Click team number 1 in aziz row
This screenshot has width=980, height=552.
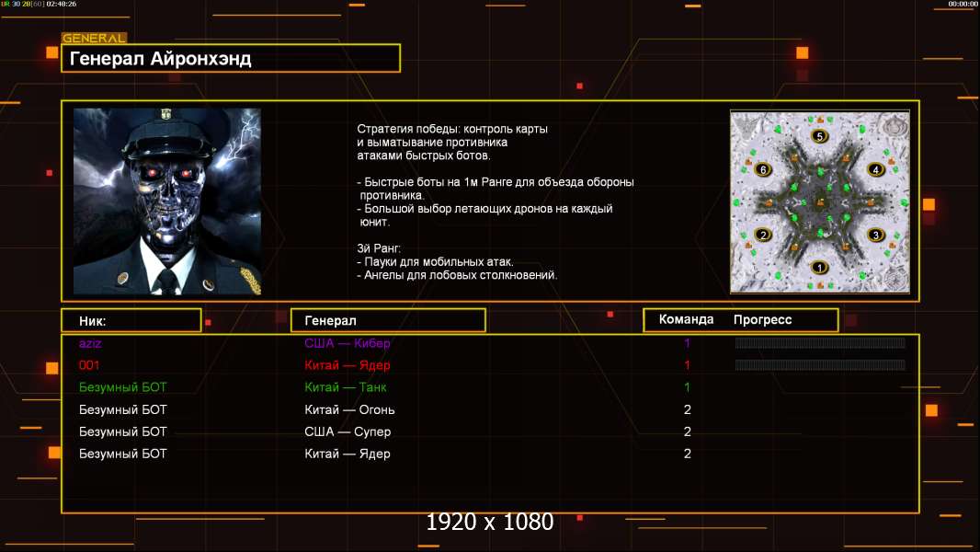click(x=687, y=343)
